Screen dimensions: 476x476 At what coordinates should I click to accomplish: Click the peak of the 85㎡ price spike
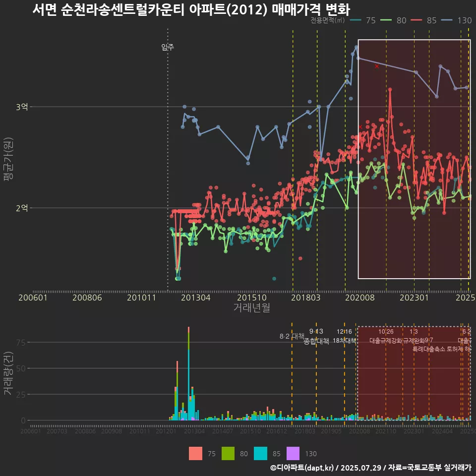pyautogui.click(x=390, y=90)
